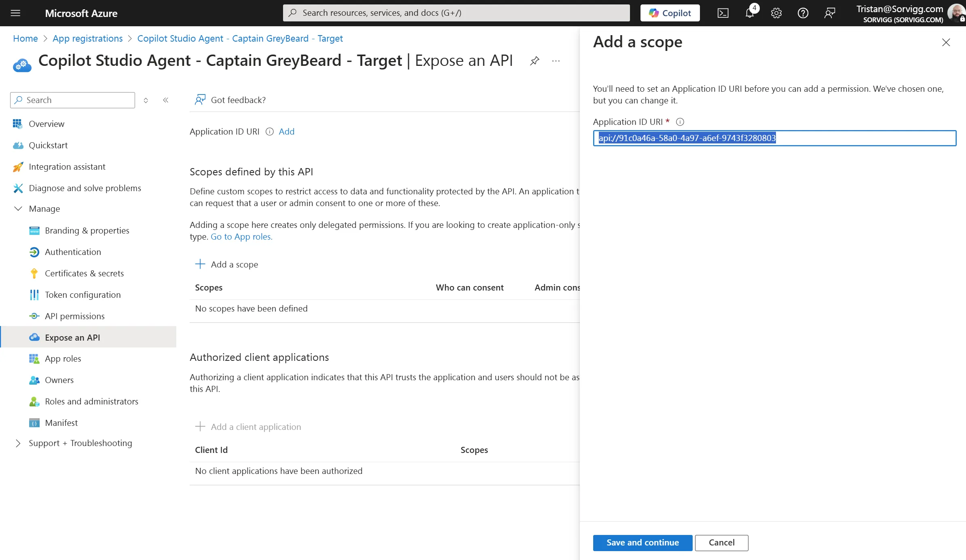Follow the Go to App roles link
966x560 pixels.
click(x=241, y=237)
